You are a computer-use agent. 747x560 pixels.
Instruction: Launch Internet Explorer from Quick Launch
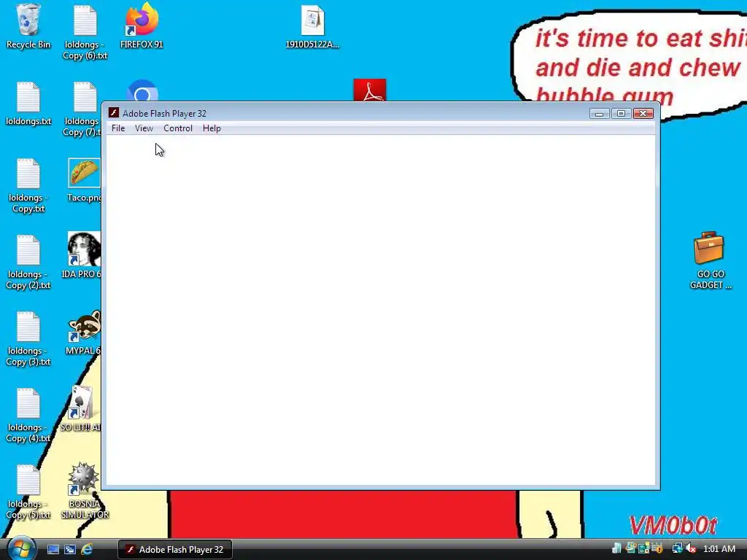(87, 550)
